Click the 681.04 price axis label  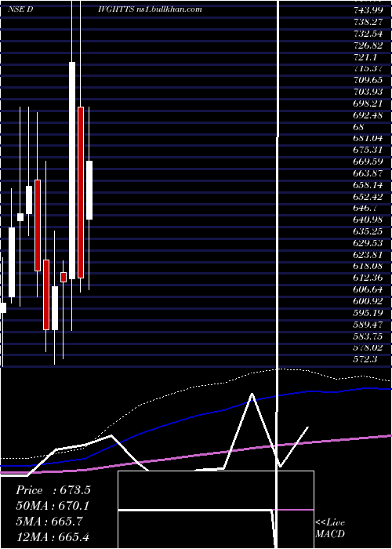pyautogui.click(x=368, y=139)
